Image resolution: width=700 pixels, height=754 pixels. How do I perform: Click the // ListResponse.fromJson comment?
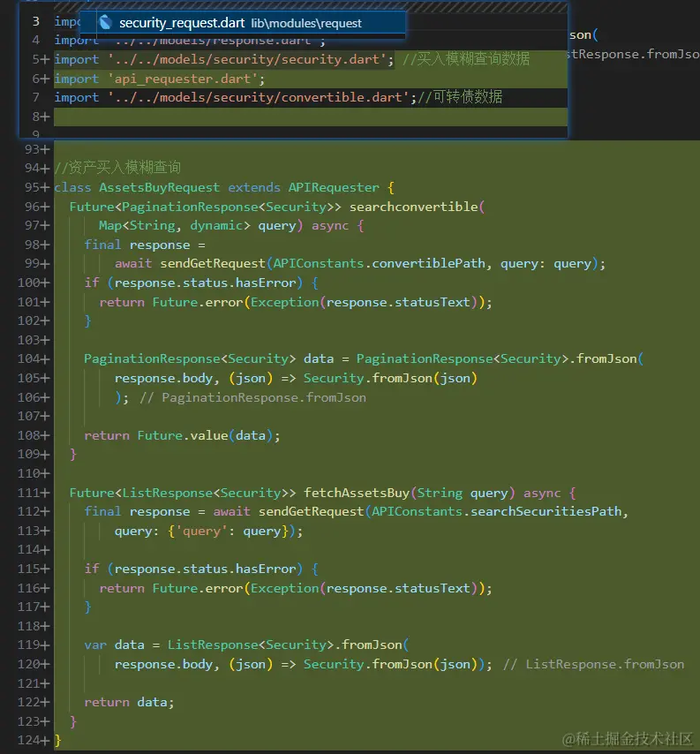593,664
